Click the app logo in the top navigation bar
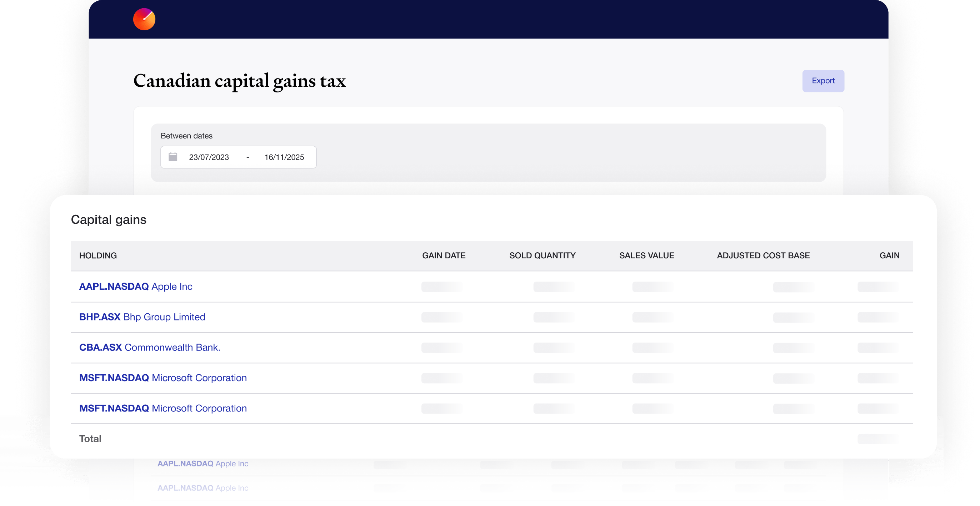The height and width of the screenshot is (506, 980). (x=145, y=19)
